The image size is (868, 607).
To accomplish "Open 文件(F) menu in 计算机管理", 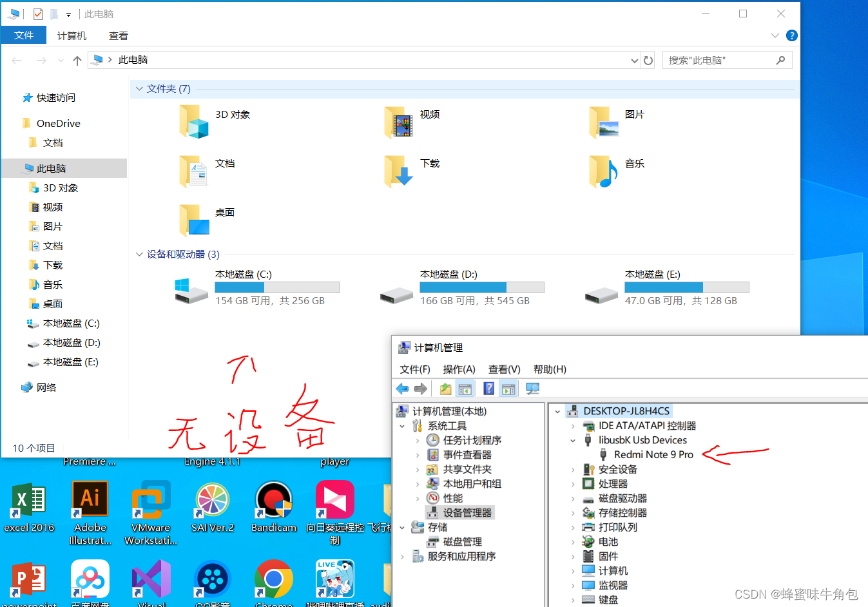I will (x=415, y=369).
